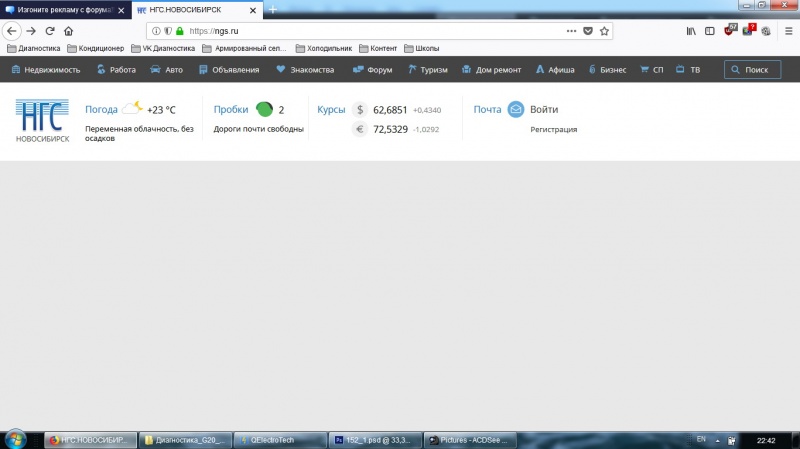Click the ngs.ru address bar field
The image size is (800, 449).
coord(375,31)
